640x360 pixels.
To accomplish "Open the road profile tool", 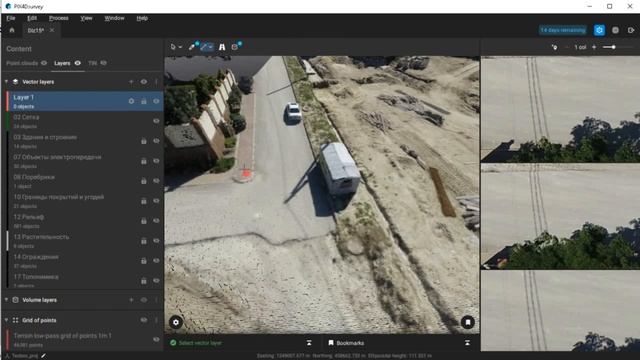I will [x=222, y=47].
